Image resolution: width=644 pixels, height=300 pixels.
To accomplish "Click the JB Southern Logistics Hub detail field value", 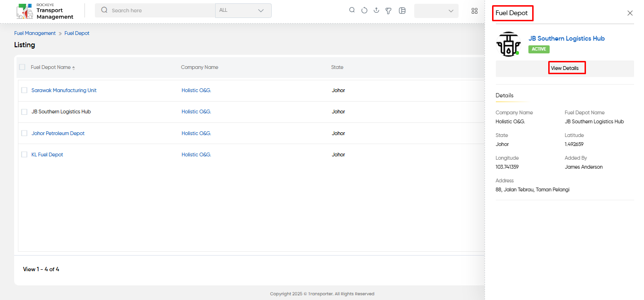I will point(594,122).
